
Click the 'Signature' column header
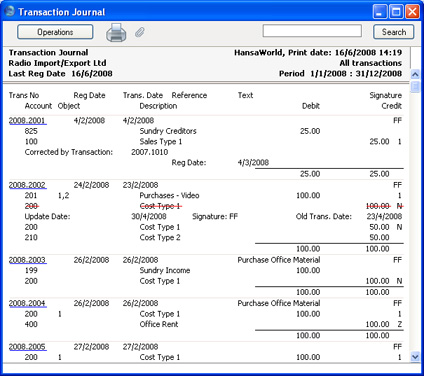click(386, 95)
